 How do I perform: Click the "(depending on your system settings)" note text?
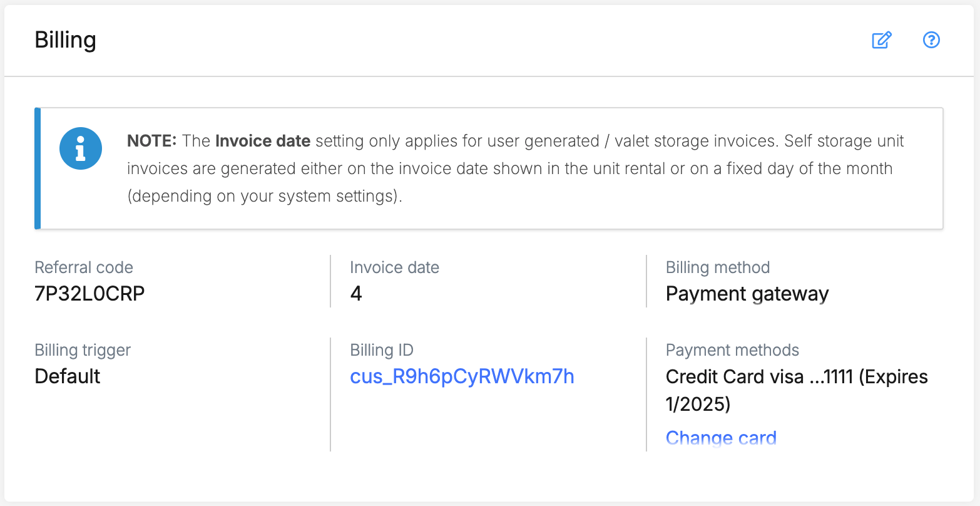(x=264, y=196)
